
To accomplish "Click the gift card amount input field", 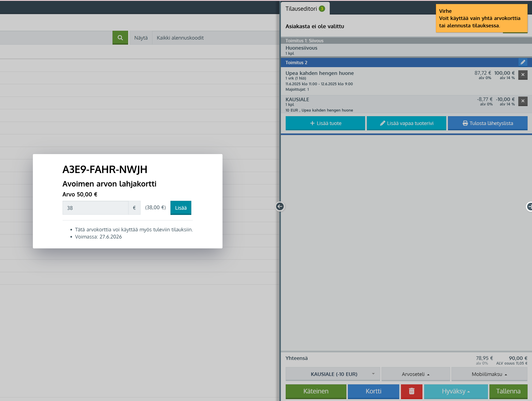I will click(x=95, y=208).
